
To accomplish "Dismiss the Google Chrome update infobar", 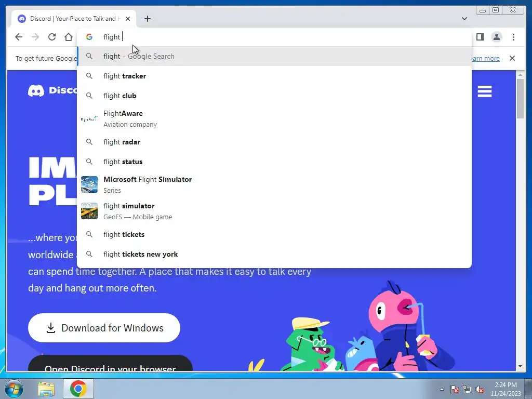I will (x=512, y=58).
